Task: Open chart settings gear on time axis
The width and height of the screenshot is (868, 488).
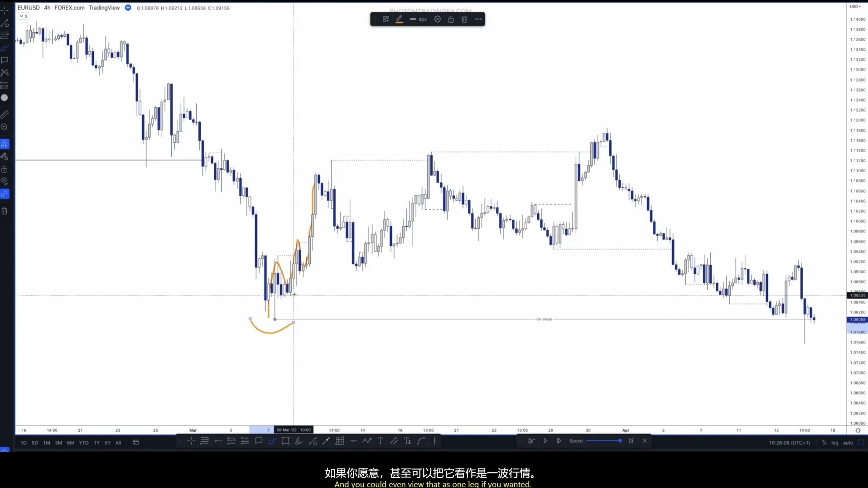Action: click(x=858, y=430)
